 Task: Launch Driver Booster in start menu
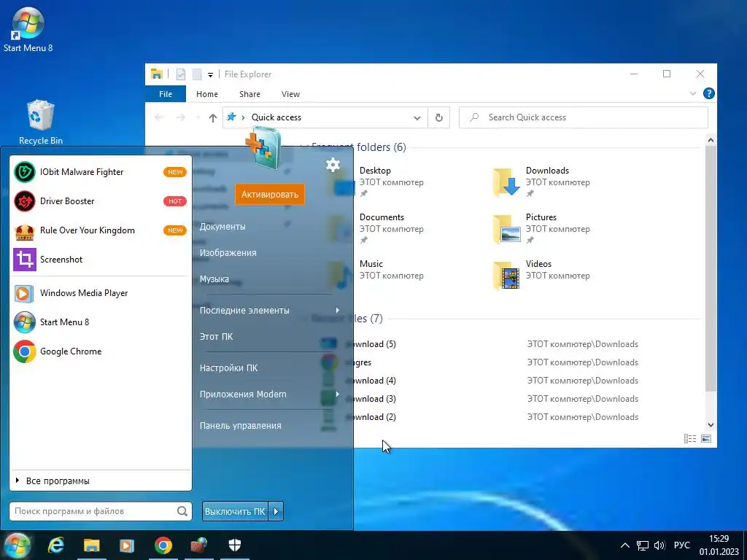coord(100,201)
